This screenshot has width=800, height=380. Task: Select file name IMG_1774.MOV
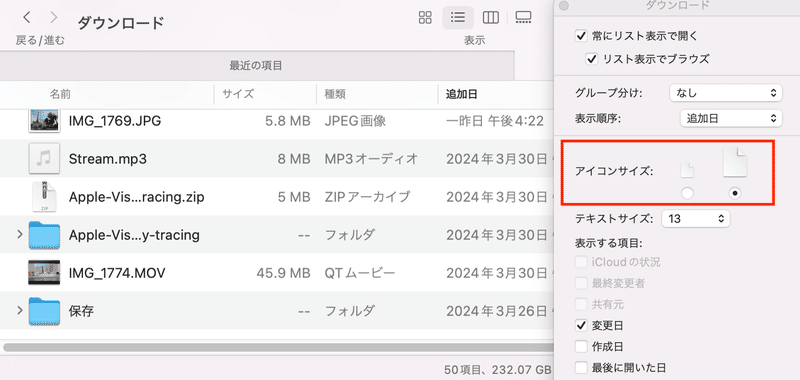tap(117, 273)
